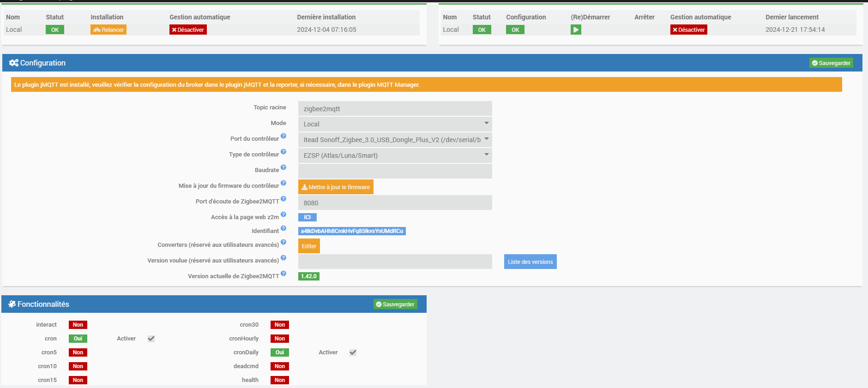Open the Mode dropdown set to Local
The width and height of the screenshot is (868, 388).
pos(395,124)
